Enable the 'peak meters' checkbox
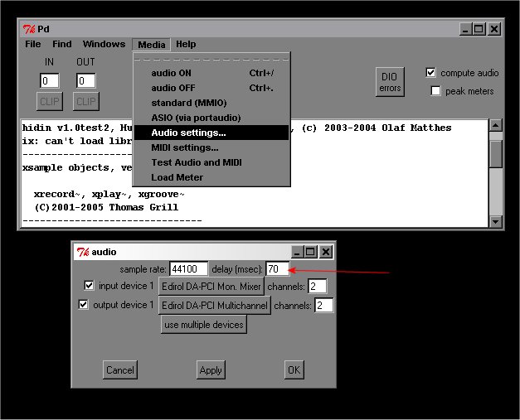The width and height of the screenshot is (520, 420). pyautogui.click(x=436, y=91)
